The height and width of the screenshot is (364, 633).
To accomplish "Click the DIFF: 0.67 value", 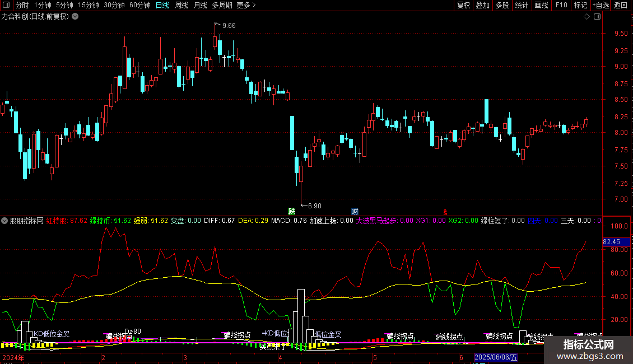I will (x=219, y=221).
